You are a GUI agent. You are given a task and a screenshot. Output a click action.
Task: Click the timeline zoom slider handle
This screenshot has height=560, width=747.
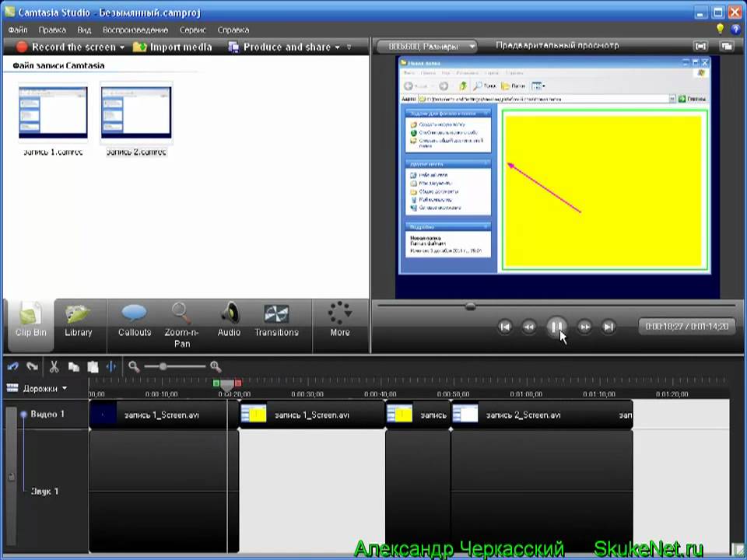pos(163,366)
